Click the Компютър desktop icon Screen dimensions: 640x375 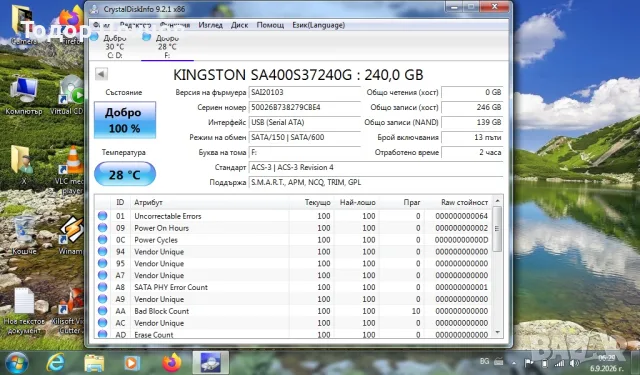coord(24,96)
